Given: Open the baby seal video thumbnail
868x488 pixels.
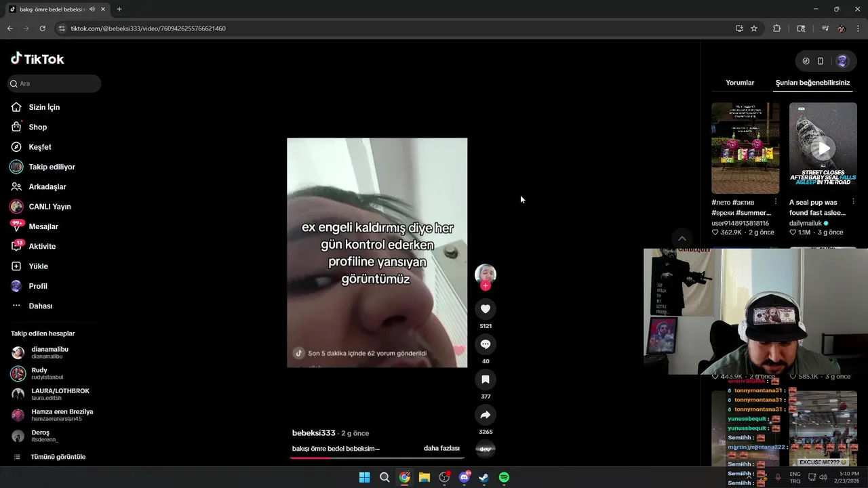Looking at the screenshot, I should [x=823, y=148].
